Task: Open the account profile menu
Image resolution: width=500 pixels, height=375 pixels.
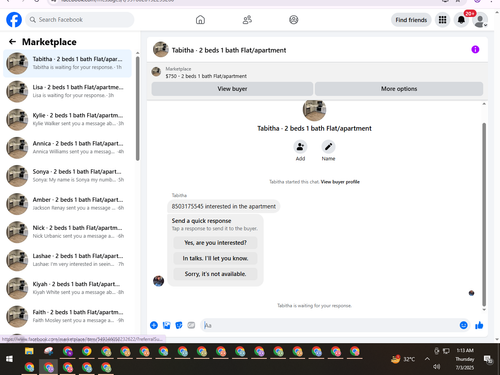Action: pyautogui.click(x=480, y=20)
